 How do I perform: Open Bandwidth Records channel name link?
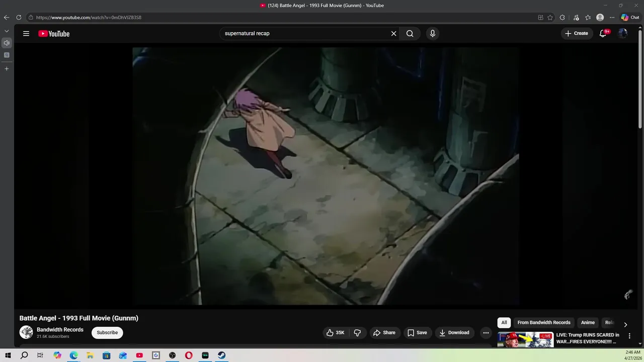tap(60, 330)
